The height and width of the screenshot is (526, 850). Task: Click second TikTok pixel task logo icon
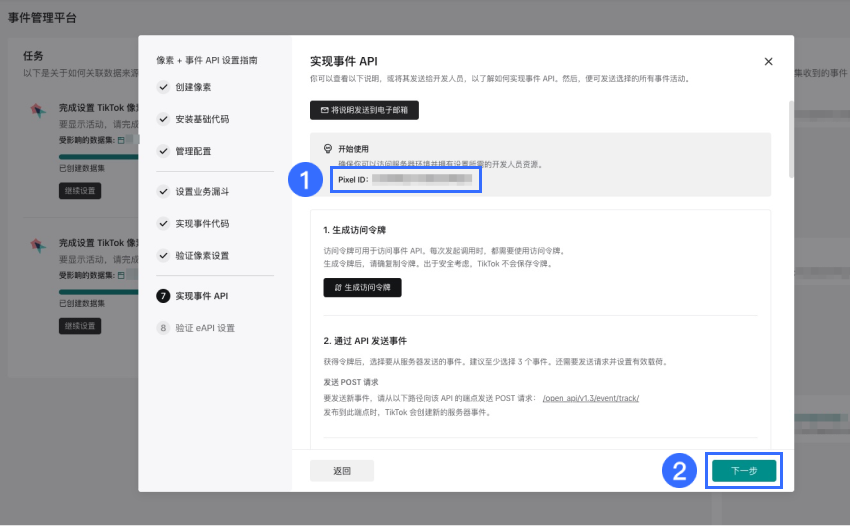38,246
